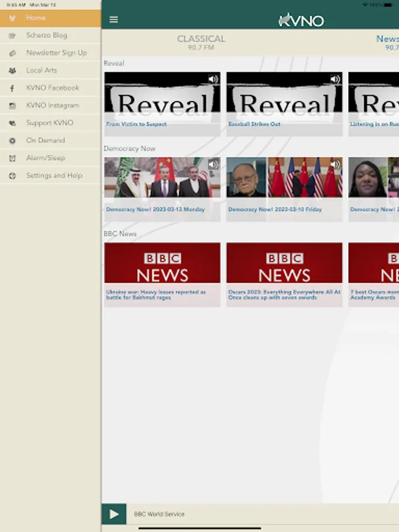Check the Wi-Fi status icon
Screen dimensions: 399x532
click(365, 5)
